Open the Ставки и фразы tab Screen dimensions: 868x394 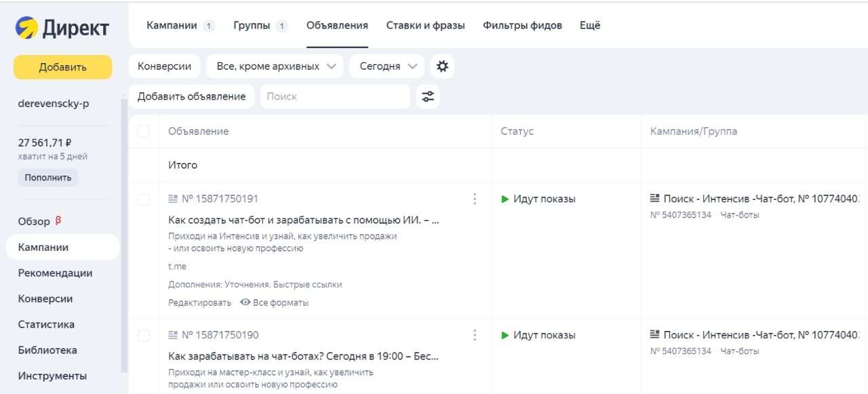pyautogui.click(x=426, y=25)
